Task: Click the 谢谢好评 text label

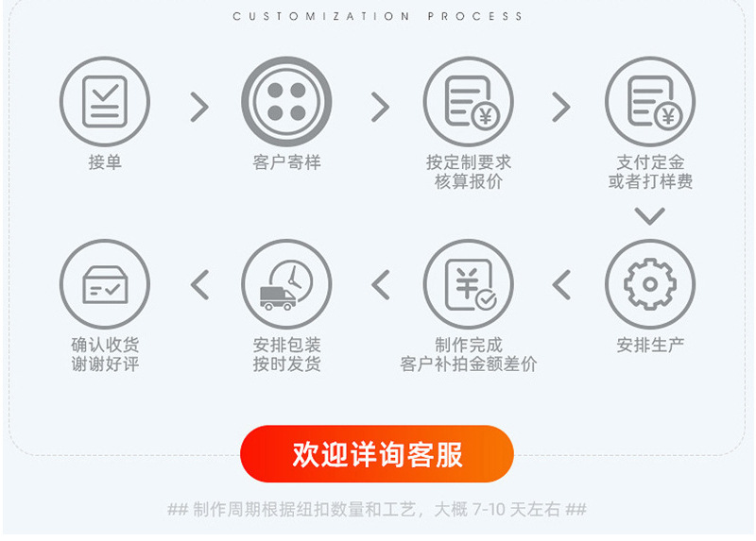Action: (x=105, y=364)
